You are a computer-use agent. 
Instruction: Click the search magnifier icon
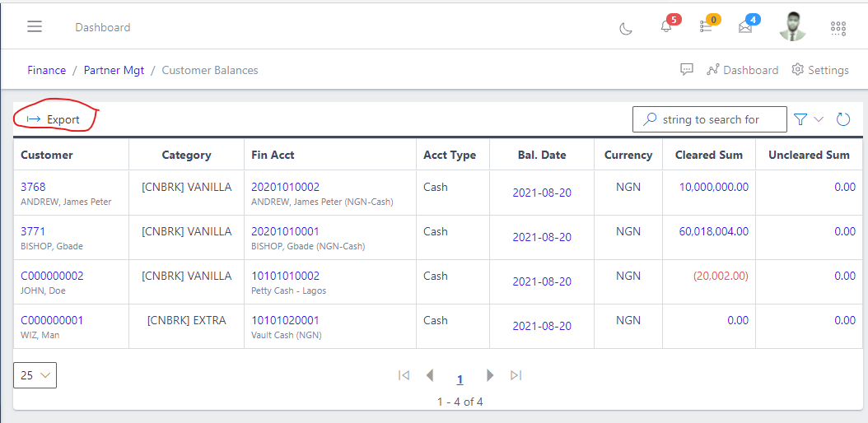pyautogui.click(x=650, y=119)
